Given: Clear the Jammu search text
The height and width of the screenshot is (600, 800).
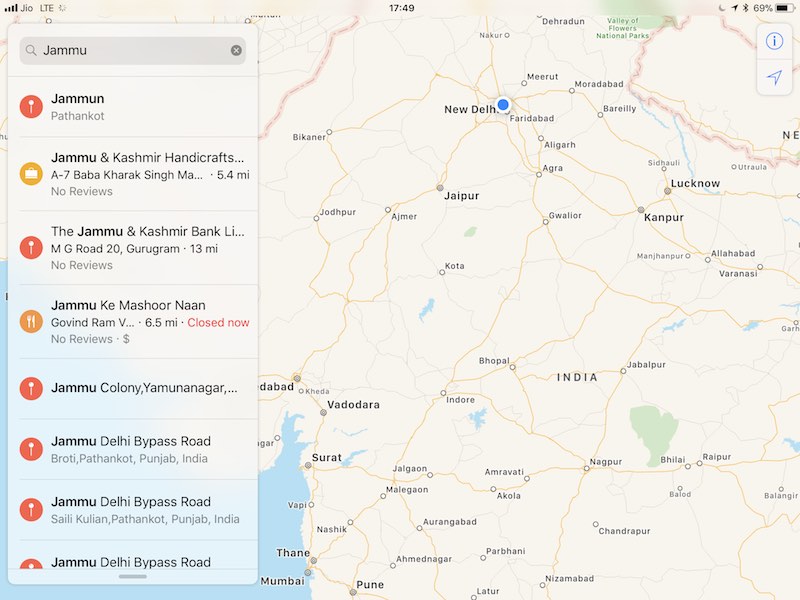Looking at the screenshot, I should tap(236, 50).
